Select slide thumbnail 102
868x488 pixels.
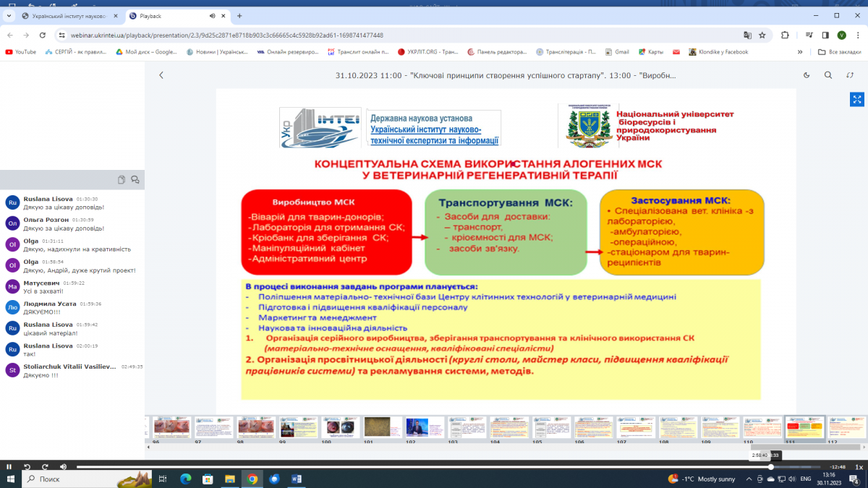[424, 427]
